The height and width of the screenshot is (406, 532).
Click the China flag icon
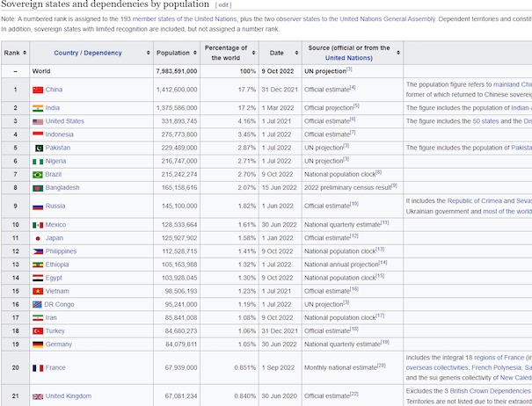38,90
